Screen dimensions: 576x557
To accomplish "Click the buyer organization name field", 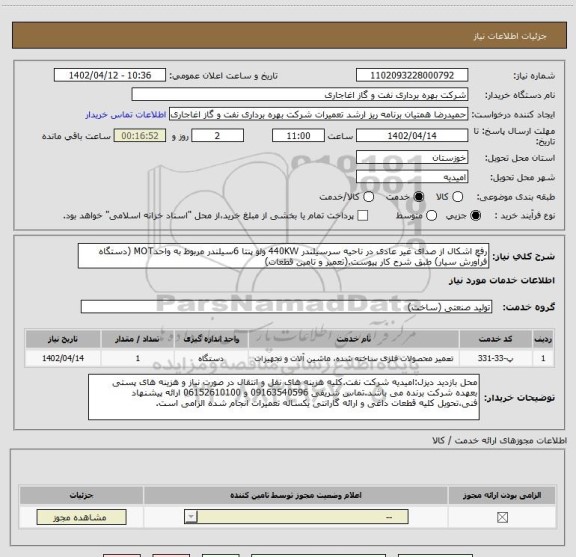I will point(300,95).
